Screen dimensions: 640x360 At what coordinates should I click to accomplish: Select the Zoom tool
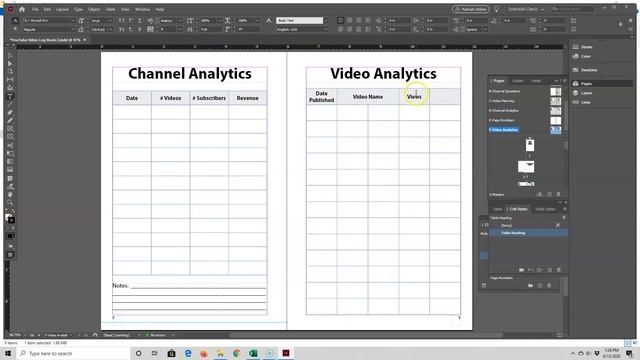(10, 203)
